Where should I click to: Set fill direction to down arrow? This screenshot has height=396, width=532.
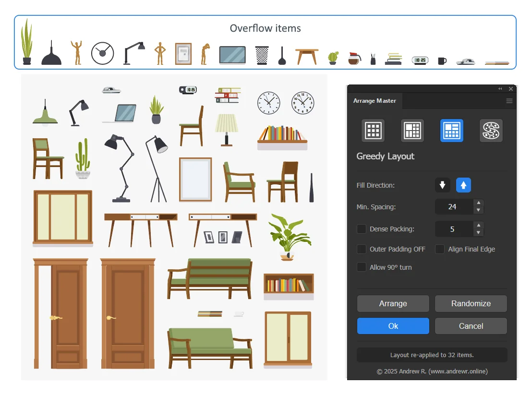click(x=443, y=185)
